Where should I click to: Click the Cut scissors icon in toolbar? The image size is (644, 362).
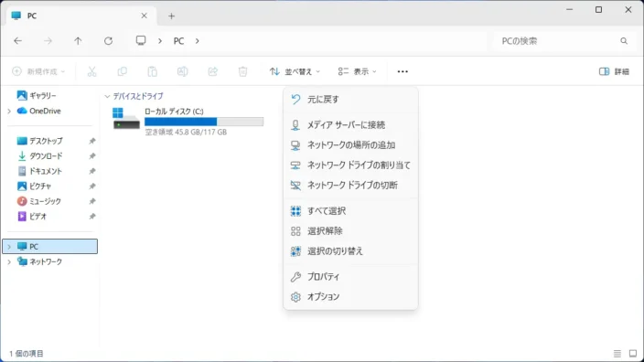[92, 71]
